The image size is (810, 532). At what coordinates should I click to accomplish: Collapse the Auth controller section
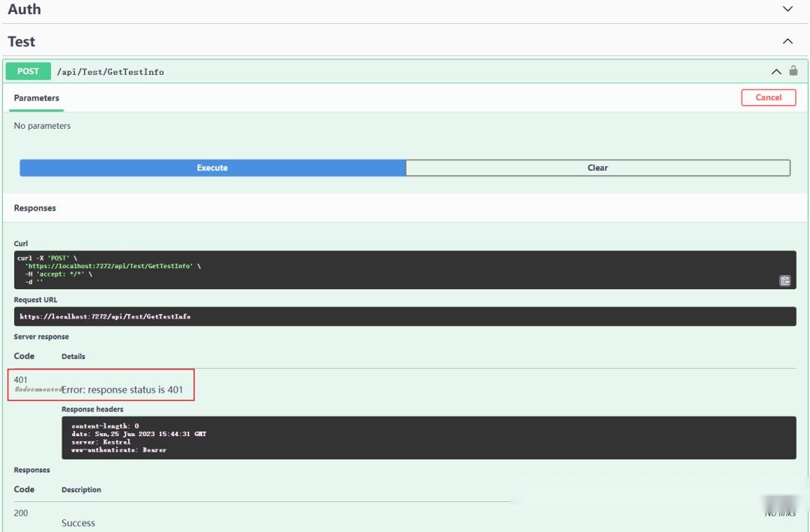click(x=786, y=9)
